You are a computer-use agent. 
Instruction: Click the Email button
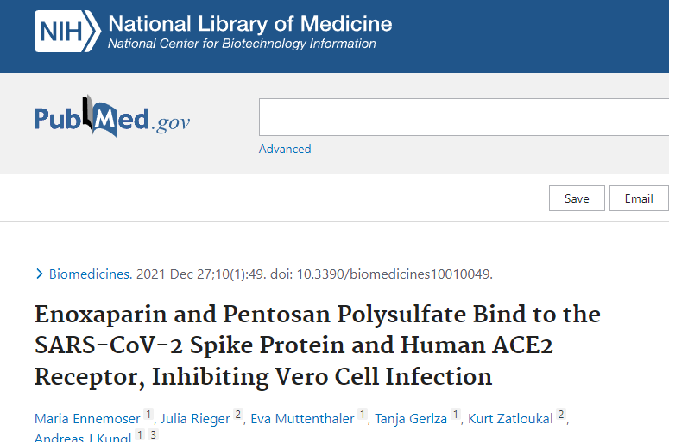[x=639, y=198]
